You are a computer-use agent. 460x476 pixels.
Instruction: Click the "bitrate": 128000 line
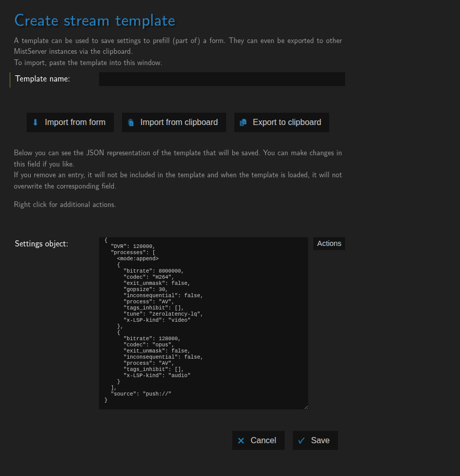[x=152, y=339]
